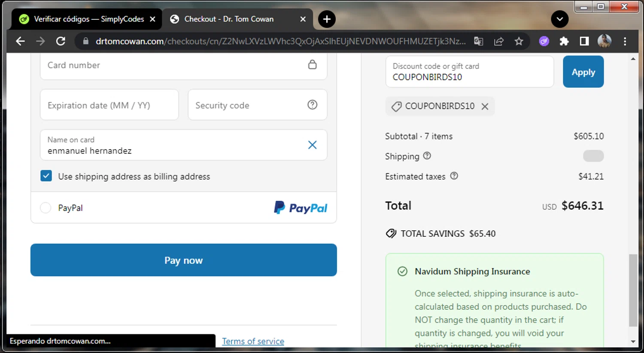The width and height of the screenshot is (644, 353).
Task: Click the Discount code or gift card field
Action: 470,72
